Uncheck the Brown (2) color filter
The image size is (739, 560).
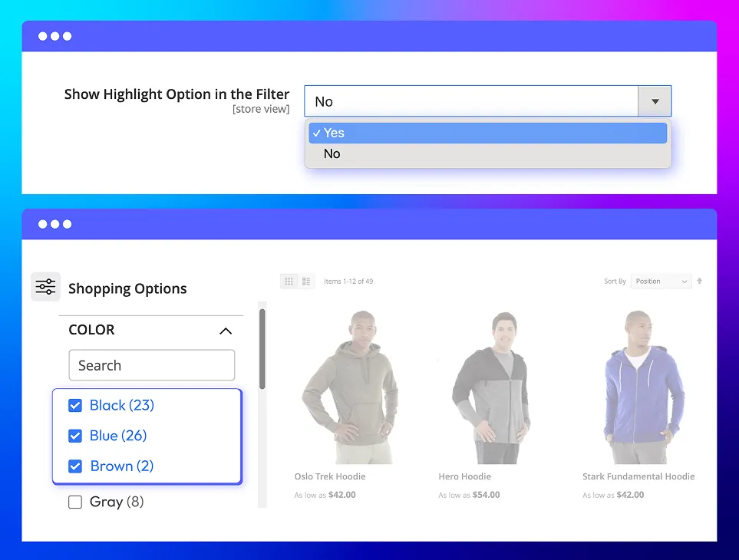[x=75, y=466]
